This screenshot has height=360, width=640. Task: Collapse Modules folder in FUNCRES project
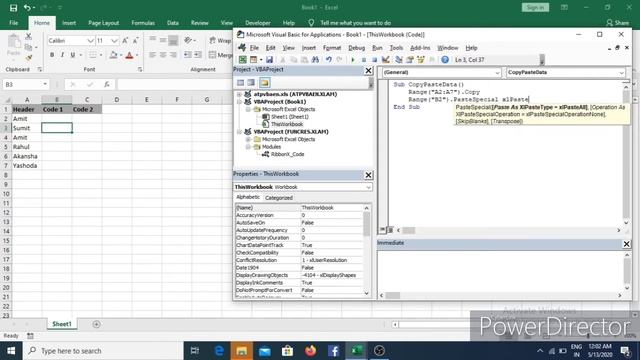(248, 147)
